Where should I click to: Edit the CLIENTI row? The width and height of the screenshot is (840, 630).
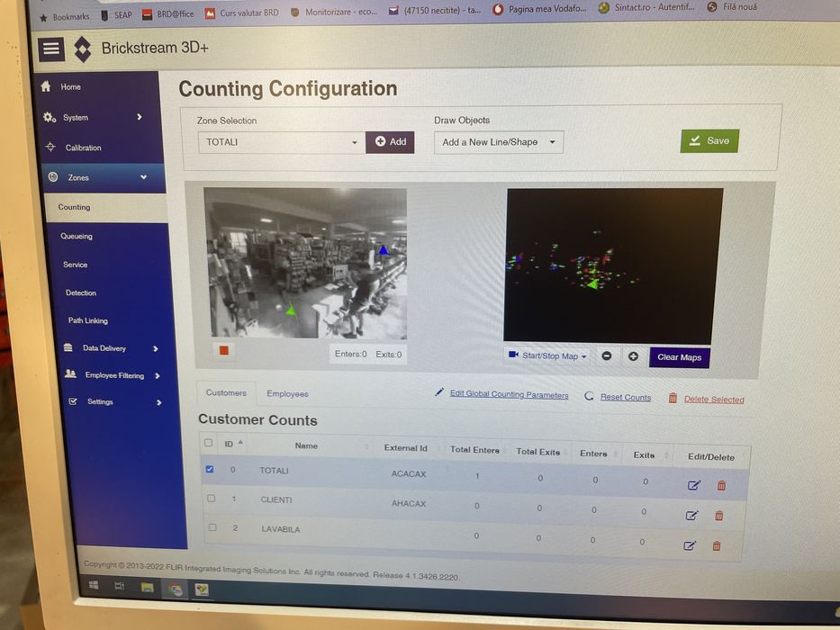(691, 516)
